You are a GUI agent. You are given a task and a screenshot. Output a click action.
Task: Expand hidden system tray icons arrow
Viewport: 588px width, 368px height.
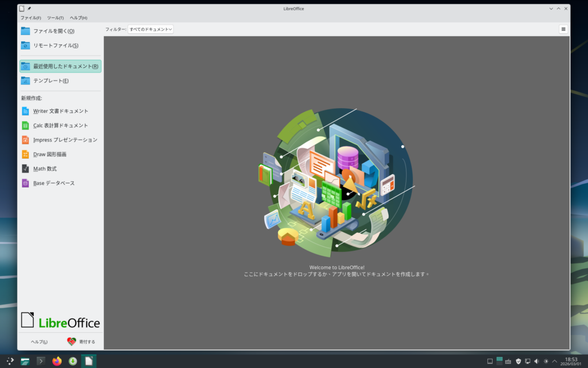555,361
